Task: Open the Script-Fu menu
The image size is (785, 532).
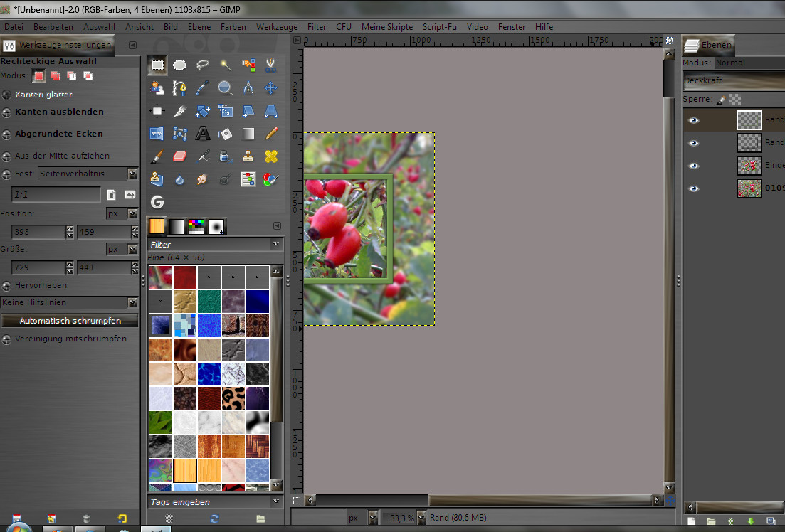Action: coord(440,27)
